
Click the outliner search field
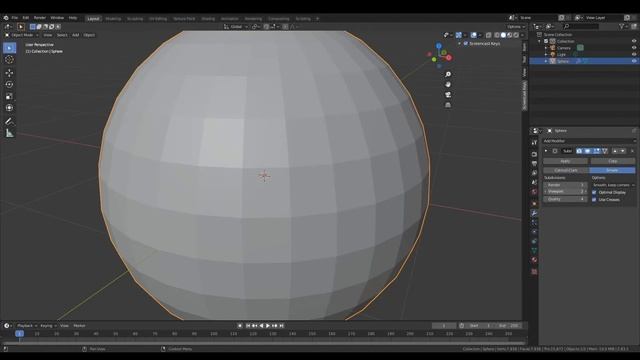(x=581, y=27)
